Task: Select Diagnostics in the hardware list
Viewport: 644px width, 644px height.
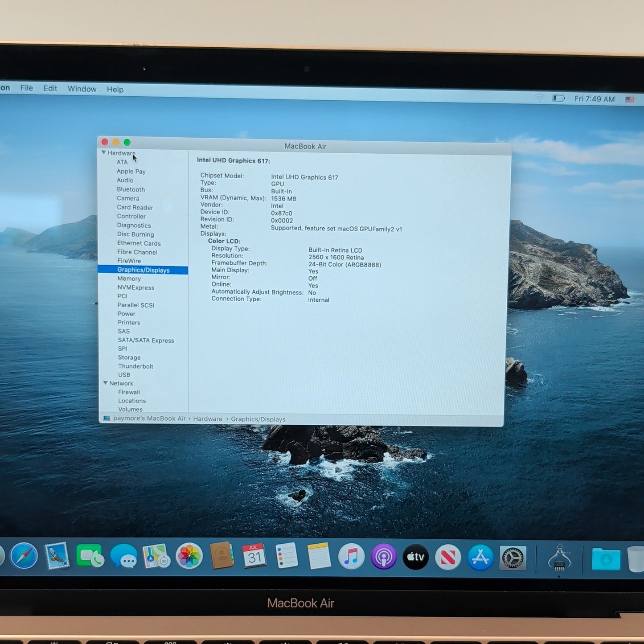Action: pos(134,226)
